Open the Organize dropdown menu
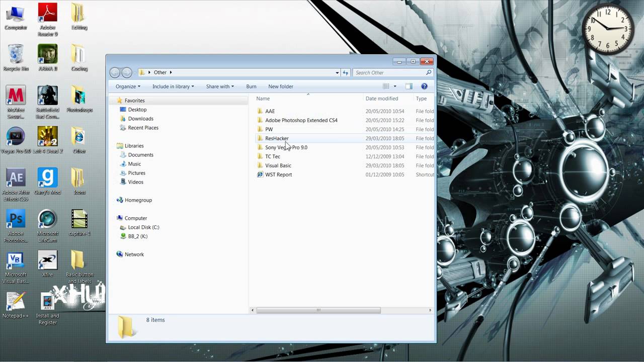The height and width of the screenshot is (362, 644). point(128,86)
